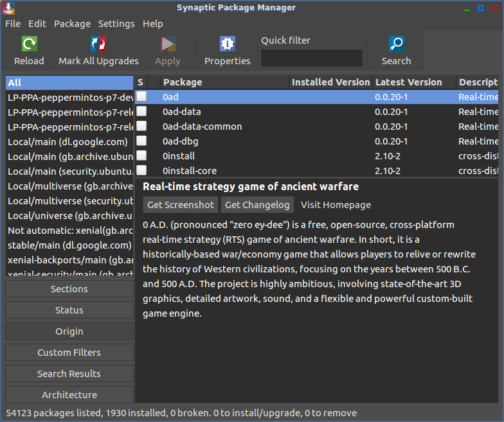Toggle the status checkbox for 0install
The width and height of the screenshot is (504, 422).
141,155
